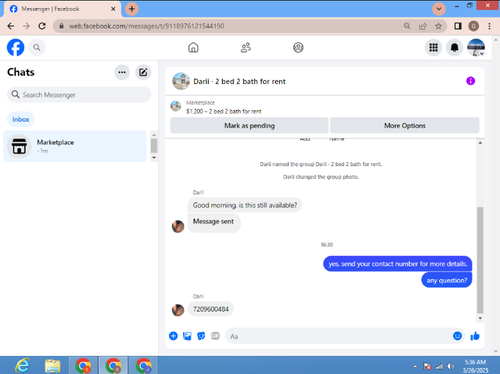Share this page icon
500x374 pixels.
(x=423, y=26)
